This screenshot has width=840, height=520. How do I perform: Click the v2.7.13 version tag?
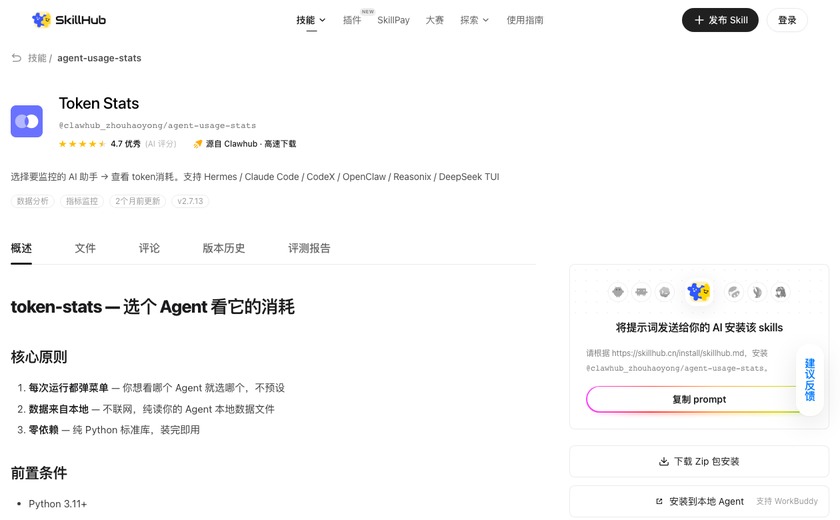click(190, 201)
